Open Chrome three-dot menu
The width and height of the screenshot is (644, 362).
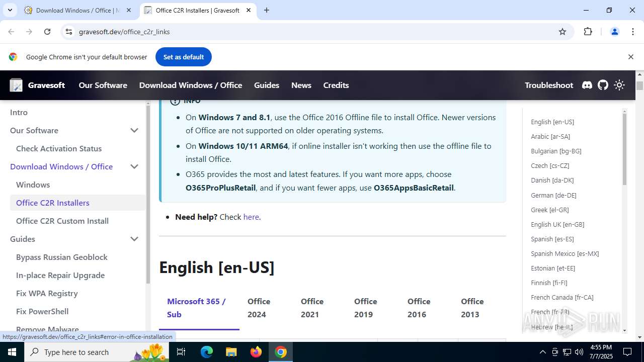pyautogui.click(x=633, y=32)
